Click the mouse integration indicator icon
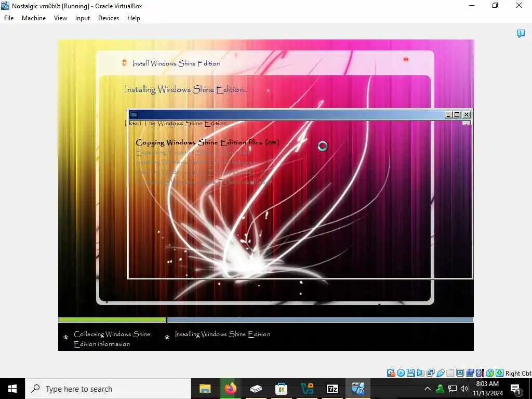This screenshot has width=532, height=399. [x=489, y=373]
